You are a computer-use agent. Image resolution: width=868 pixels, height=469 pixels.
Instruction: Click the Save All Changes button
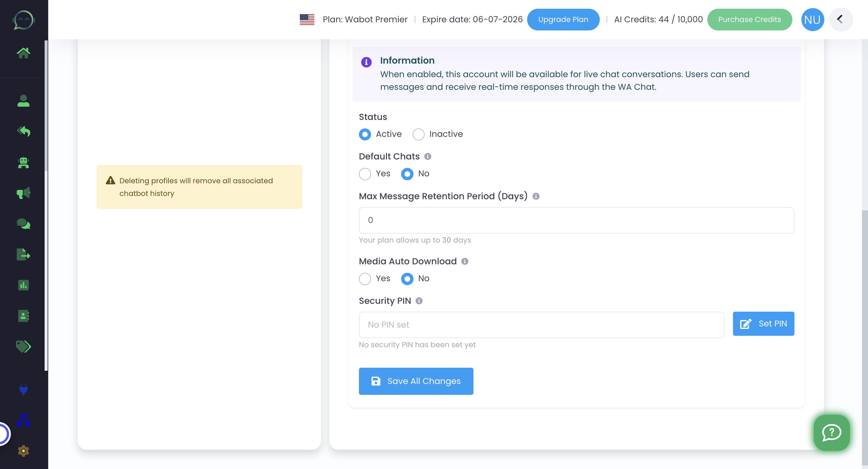416,381
